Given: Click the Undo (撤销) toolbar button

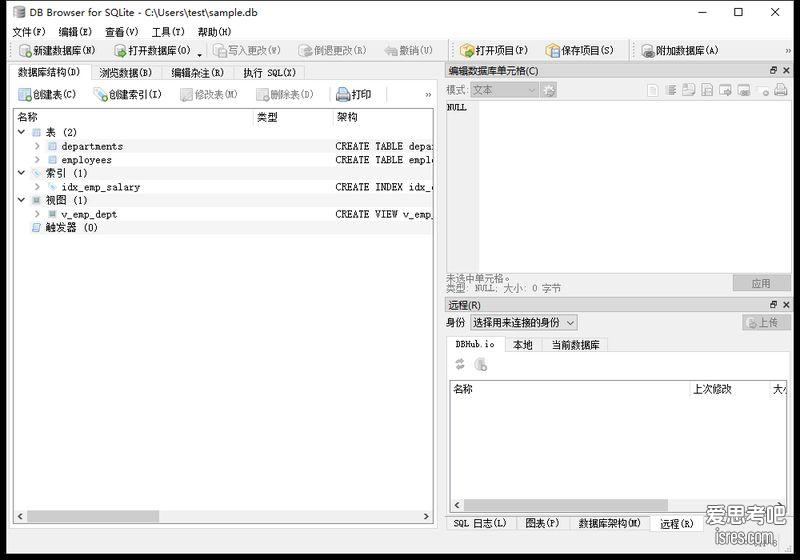Looking at the screenshot, I should click(409, 50).
